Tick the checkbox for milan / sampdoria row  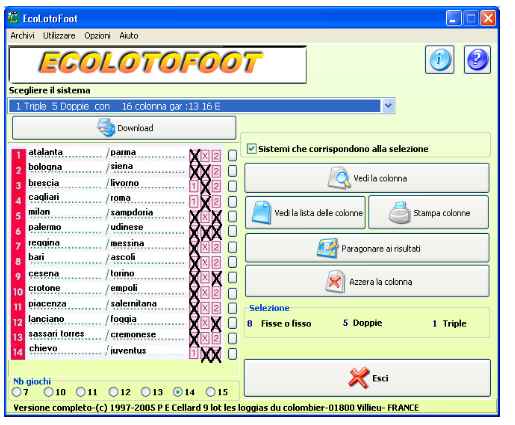coord(232,216)
